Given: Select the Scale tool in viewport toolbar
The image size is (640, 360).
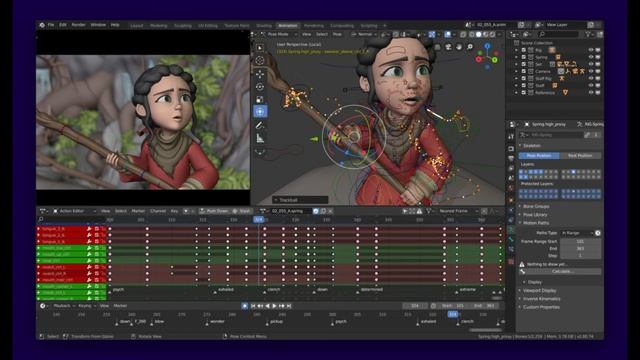Looking at the screenshot, I should (x=260, y=99).
